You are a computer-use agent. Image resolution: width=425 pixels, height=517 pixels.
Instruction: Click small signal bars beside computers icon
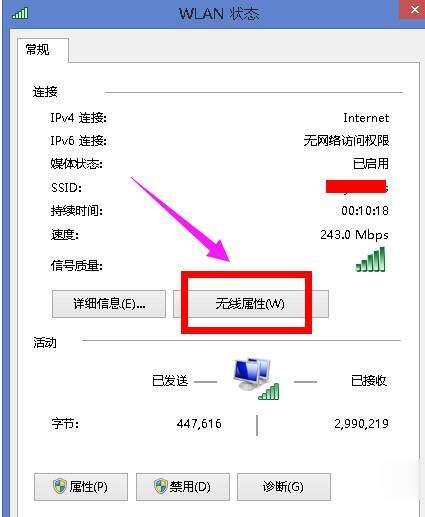click(269, 392)
